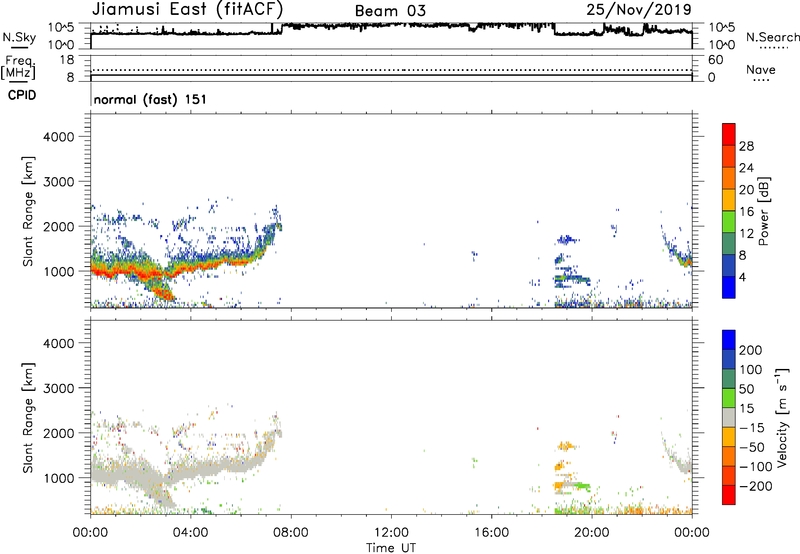The image size is (800, 554).
Task: Click the 'Power [dB]' colorbar title
Action: pyautogui.click(x=763, y=211)
